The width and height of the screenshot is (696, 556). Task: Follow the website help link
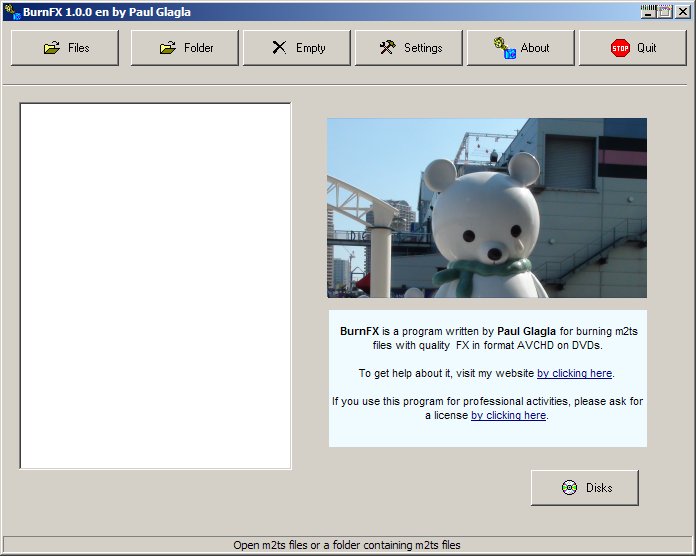point(574,373)
